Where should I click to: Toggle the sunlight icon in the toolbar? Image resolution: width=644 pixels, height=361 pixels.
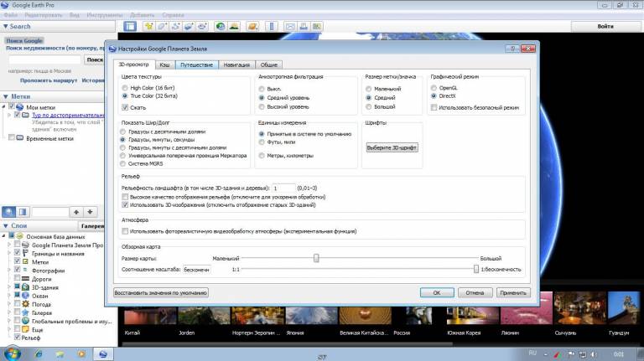[234, 26]
